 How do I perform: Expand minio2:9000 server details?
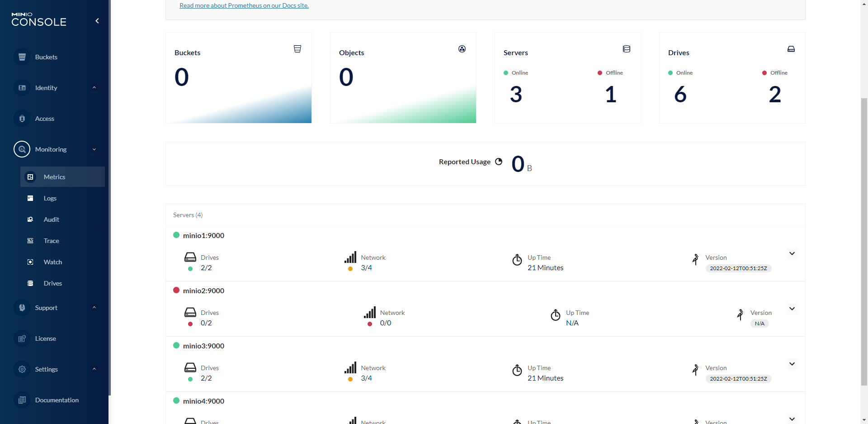792,309
